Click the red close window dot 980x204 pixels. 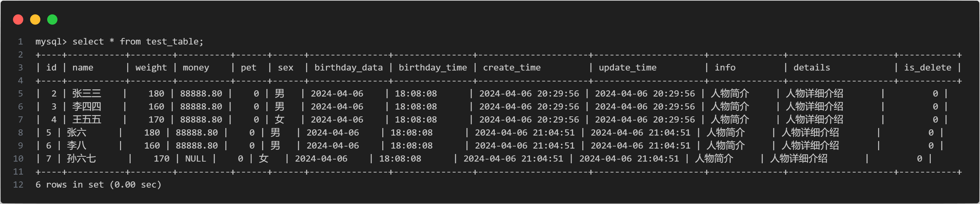pyautogui.click(x=18, y=20)
